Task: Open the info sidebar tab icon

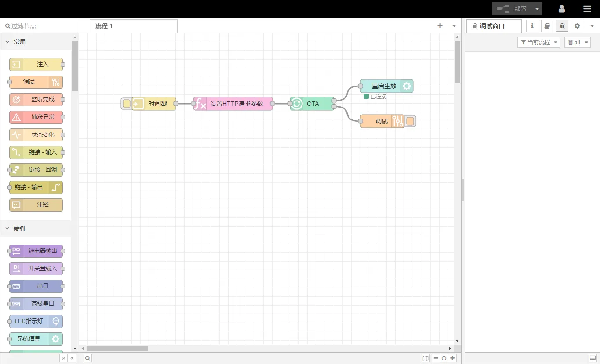Action: pos(532,26)
